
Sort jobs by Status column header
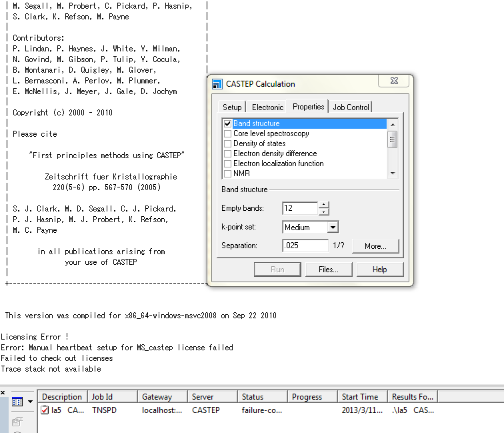263,397
